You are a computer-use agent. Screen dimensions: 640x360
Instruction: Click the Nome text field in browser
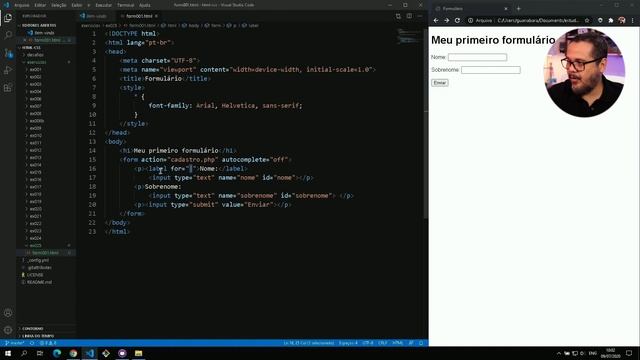pyautogui.click(x=477, y=57)
